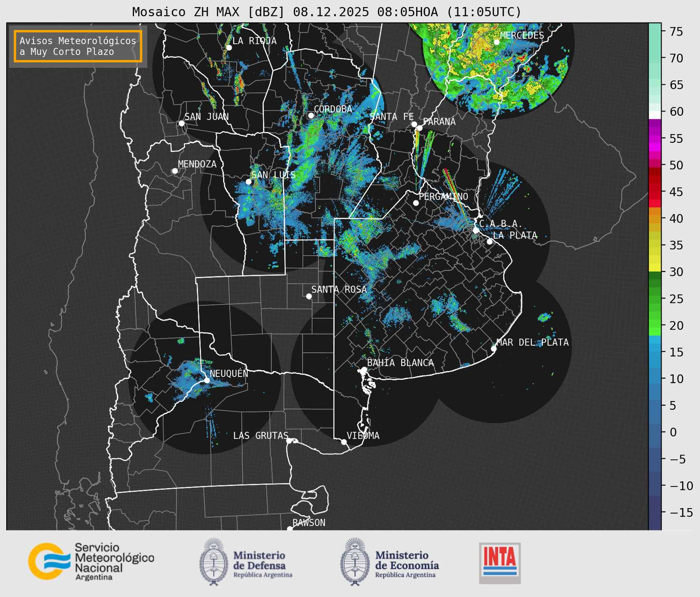This screenshot has height=597, width=700.
Task: Click the NEUQUÉN label on the map
Action: [x=229, y=373]
